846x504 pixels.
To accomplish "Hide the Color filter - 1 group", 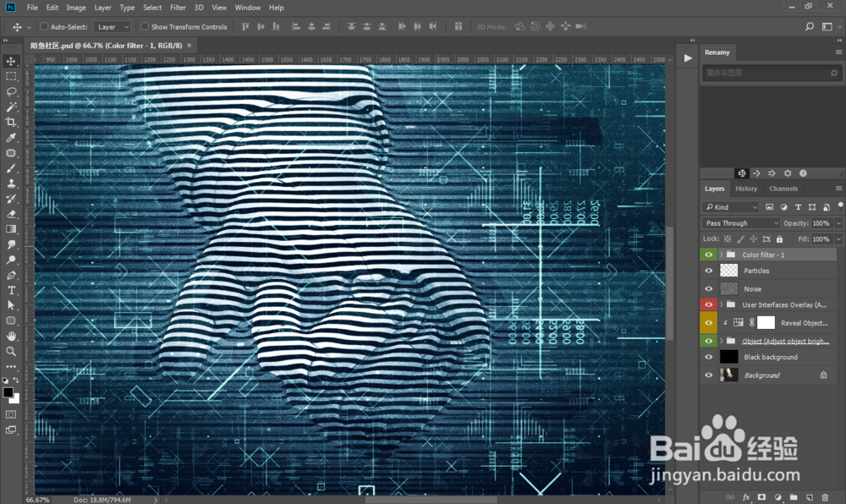I will pyautogui.click(x=708, y=255).
